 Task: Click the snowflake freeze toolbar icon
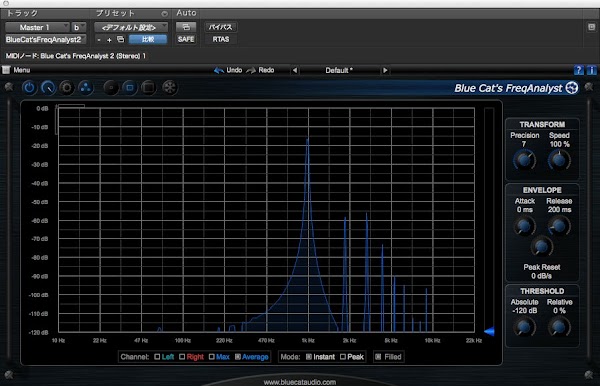click(x=169, y=88)
